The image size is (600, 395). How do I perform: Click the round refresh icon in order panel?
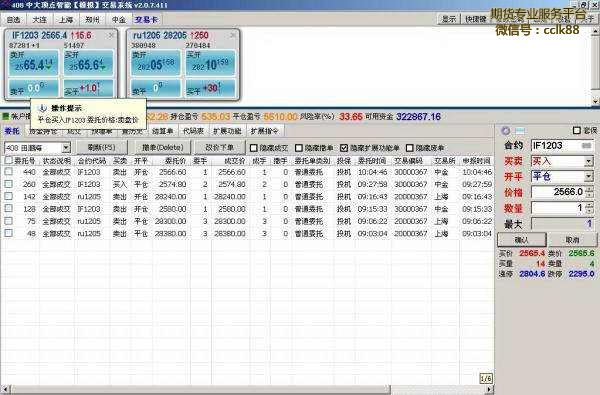tap(505, 131)
